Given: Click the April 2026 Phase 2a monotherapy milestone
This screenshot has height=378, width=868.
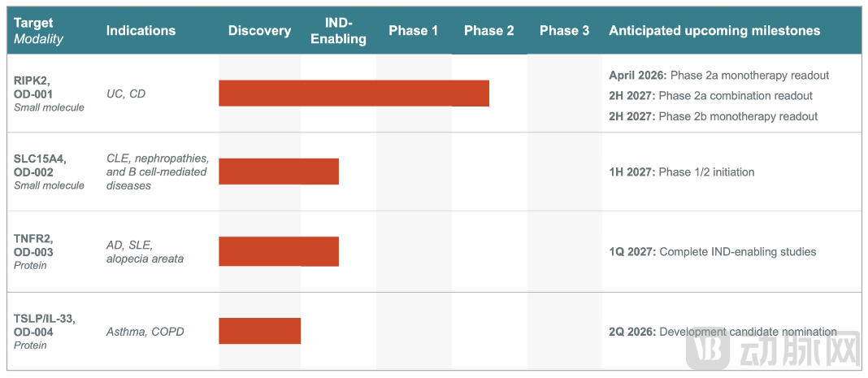Looking at the screenshot, I should click(718, 76).
